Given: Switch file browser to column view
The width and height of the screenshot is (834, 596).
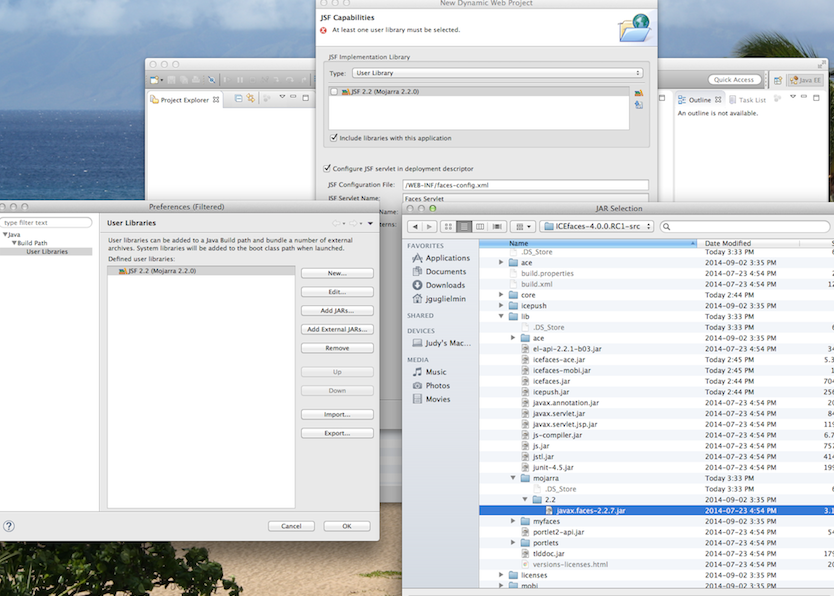Looking at the screenshot, I should click(x=480, y=227).
